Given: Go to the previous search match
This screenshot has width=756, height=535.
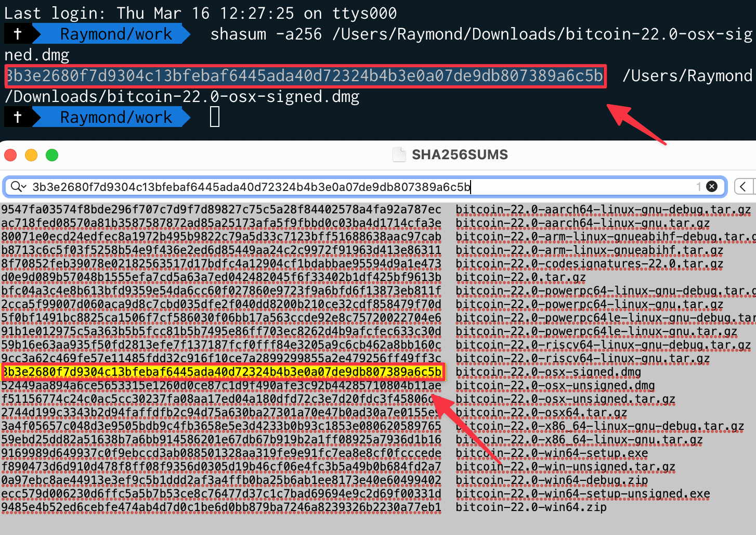Looking at the screenshot, I should [x=744, y=186].
